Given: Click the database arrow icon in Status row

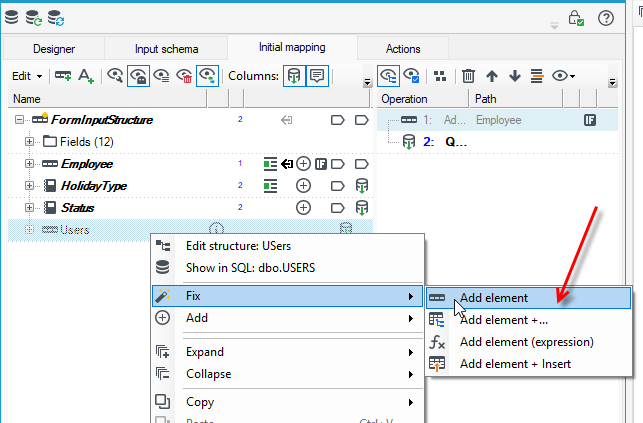Looking at the screenshot, I should pyautogui.click(x=362, y=208).
